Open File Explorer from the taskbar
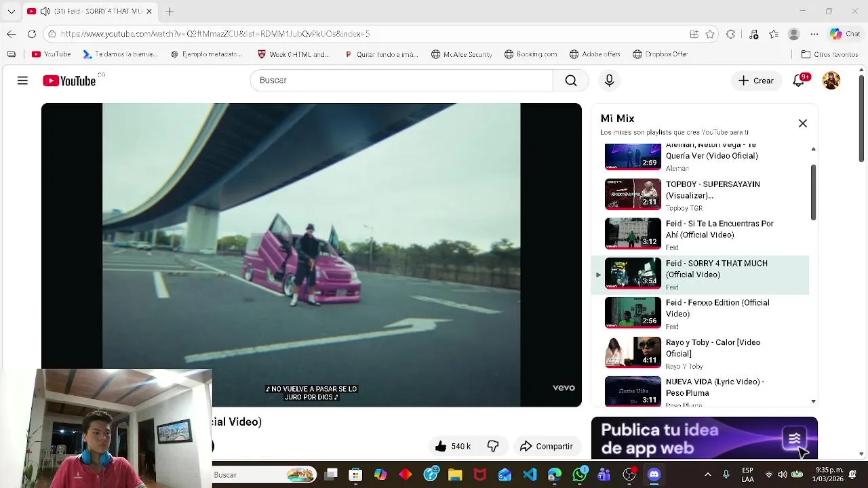This screenshot has height=488, width=868. click(455, 474)
